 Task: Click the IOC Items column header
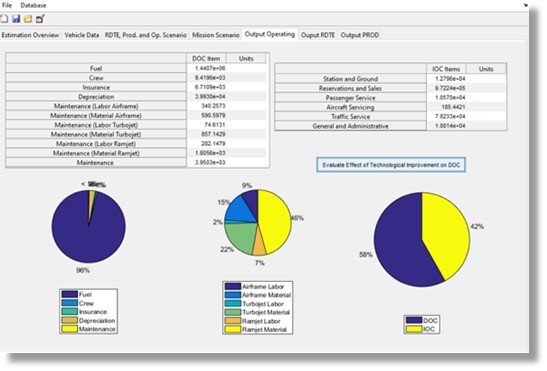coord(446,69)
